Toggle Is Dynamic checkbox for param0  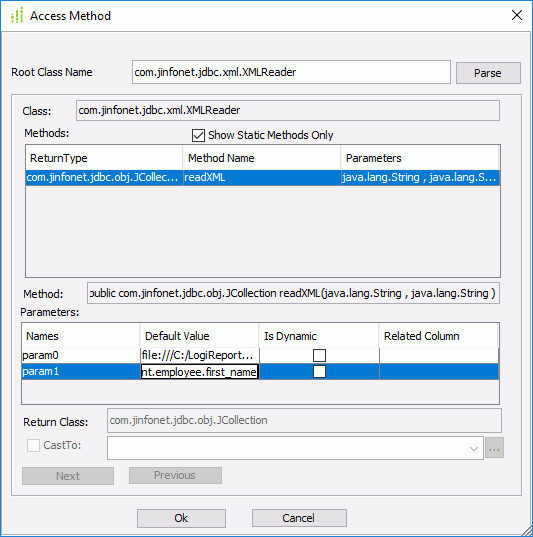point(319,355)
